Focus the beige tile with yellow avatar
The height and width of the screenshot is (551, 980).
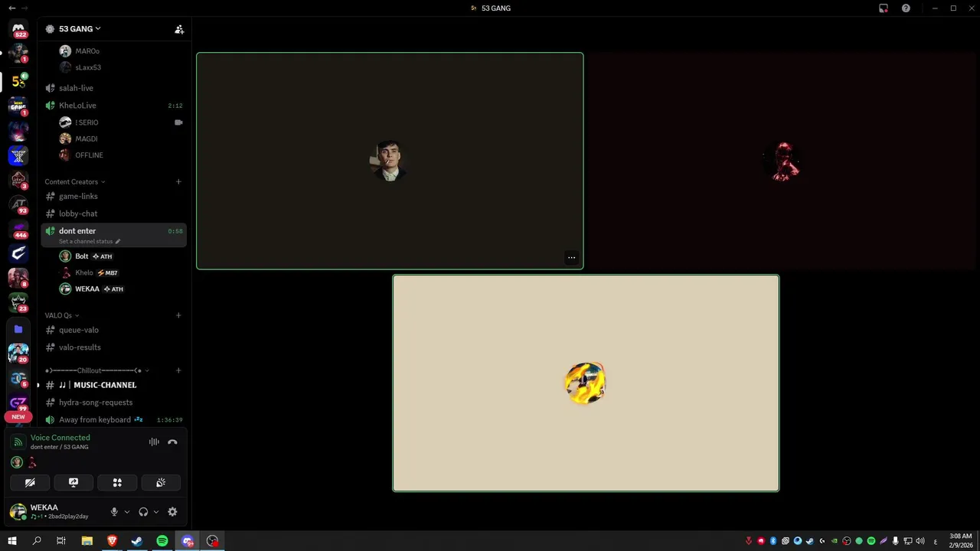pos(586,383)
